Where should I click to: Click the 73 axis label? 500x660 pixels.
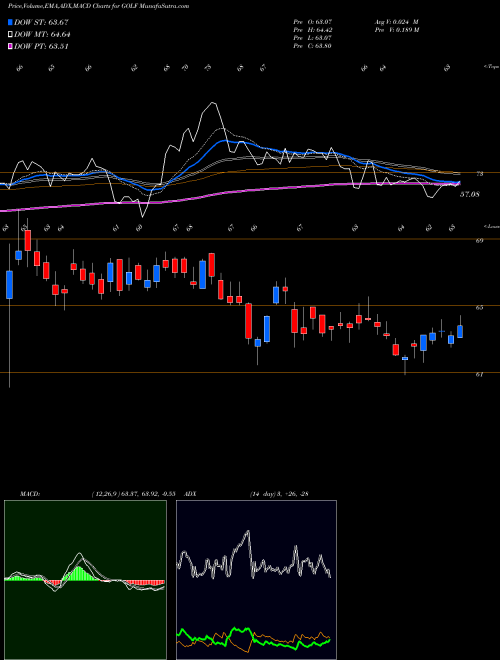(x=479, y=174)
